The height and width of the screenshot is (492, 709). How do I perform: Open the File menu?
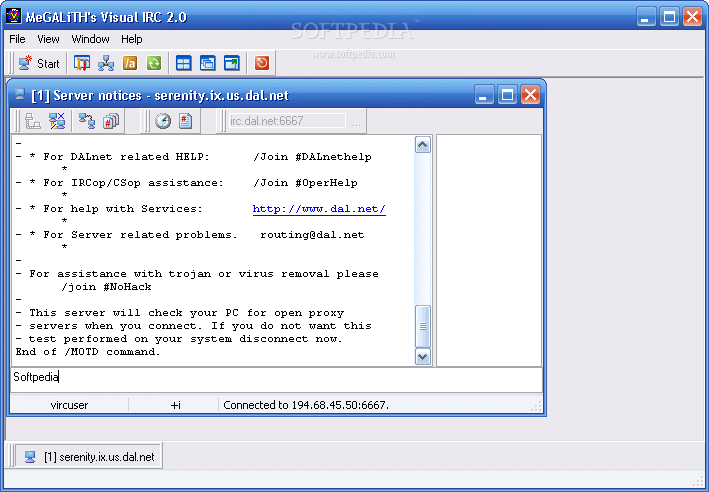[x=17, y=39]
